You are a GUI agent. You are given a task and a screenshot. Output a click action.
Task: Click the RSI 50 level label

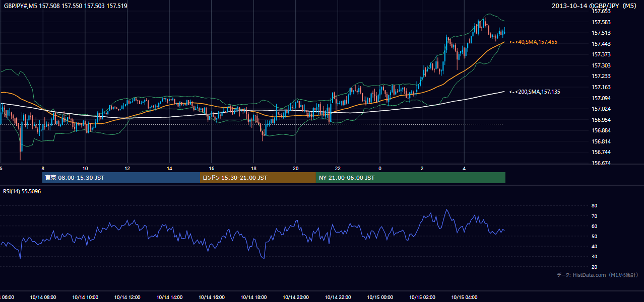pos(594,236)
